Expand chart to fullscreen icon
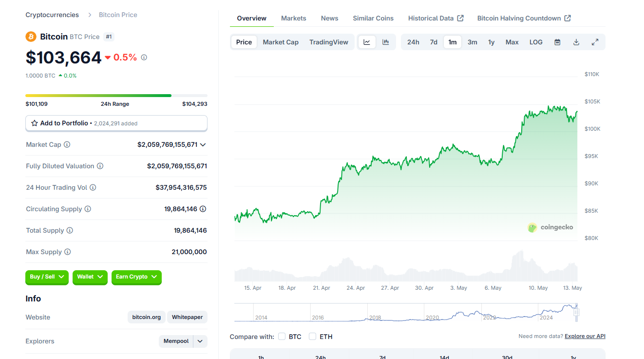This screenshot has height=359, width=644. point(595,42)
